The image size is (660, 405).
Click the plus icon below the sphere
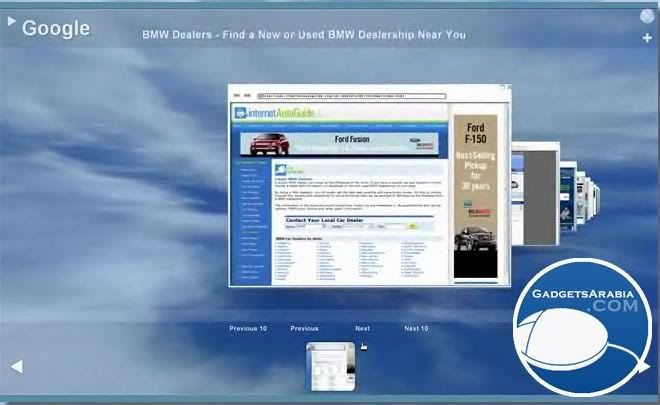pyautogui.click(x=647, y=38)
